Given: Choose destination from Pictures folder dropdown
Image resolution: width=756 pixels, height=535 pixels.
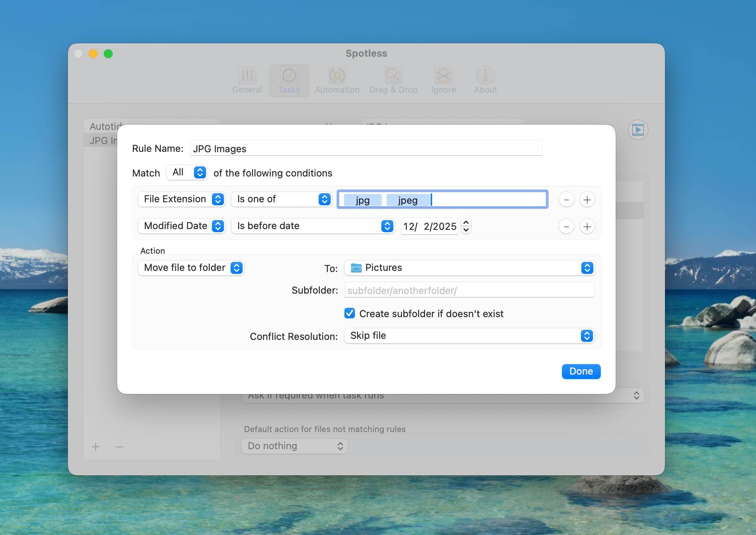Looking at the screenshot, I should tap(469, 268).
